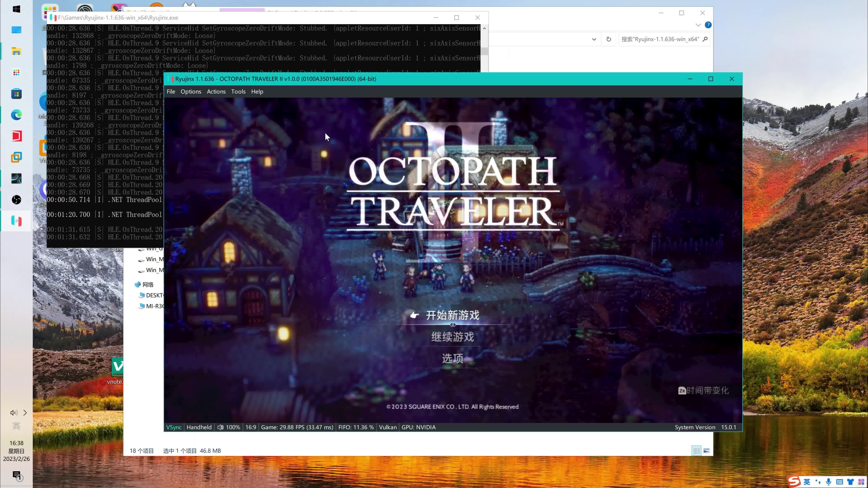Select 开始新游戏 in game menu

coord(453,315)
